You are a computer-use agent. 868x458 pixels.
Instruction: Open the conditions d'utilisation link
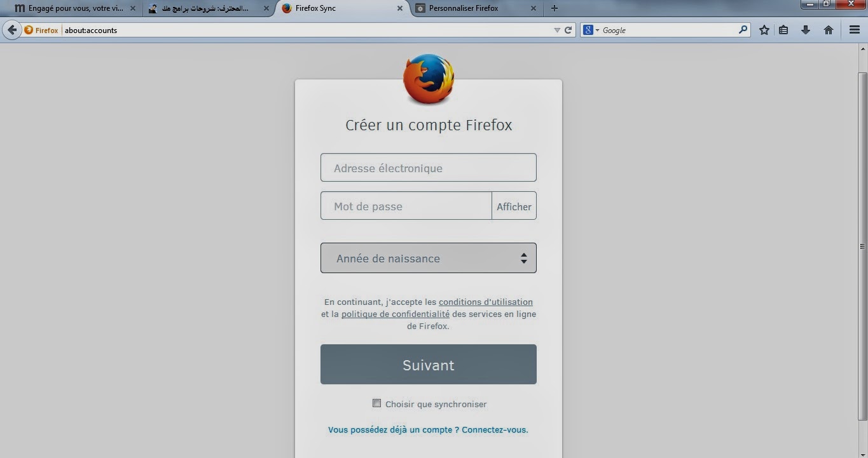[x=486, y=302]
